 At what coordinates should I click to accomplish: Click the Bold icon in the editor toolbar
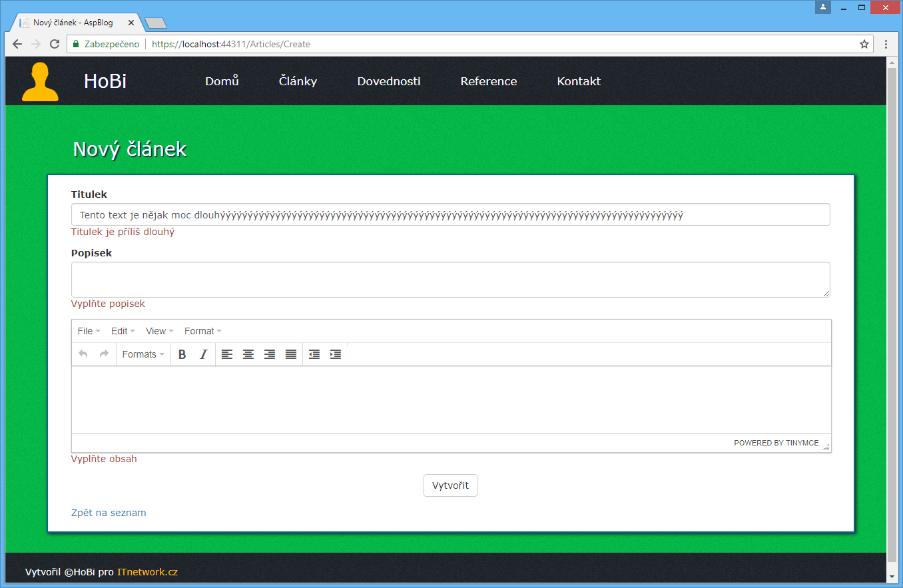point(182,354)
